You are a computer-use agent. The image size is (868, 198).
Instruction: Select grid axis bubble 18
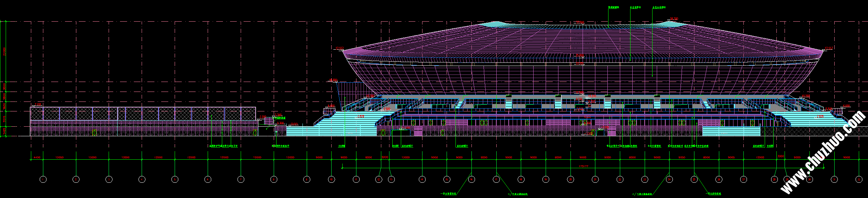521,180
